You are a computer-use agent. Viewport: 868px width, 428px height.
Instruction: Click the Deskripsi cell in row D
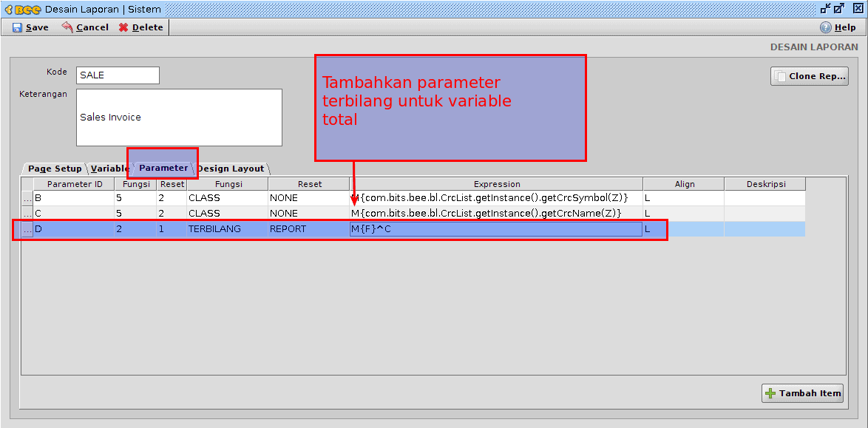(x=765, y=228)
